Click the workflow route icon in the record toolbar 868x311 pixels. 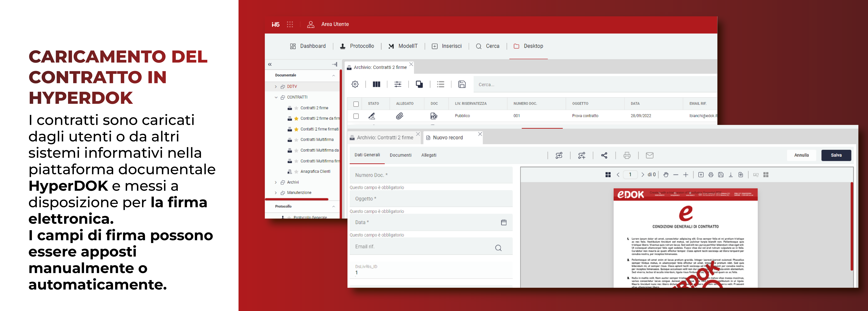click(559, 155)
